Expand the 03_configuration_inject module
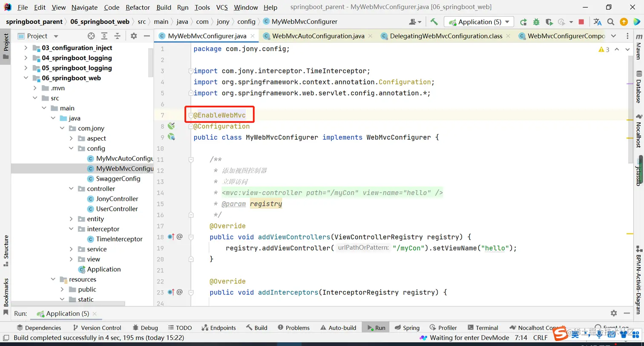 point(26,48)
